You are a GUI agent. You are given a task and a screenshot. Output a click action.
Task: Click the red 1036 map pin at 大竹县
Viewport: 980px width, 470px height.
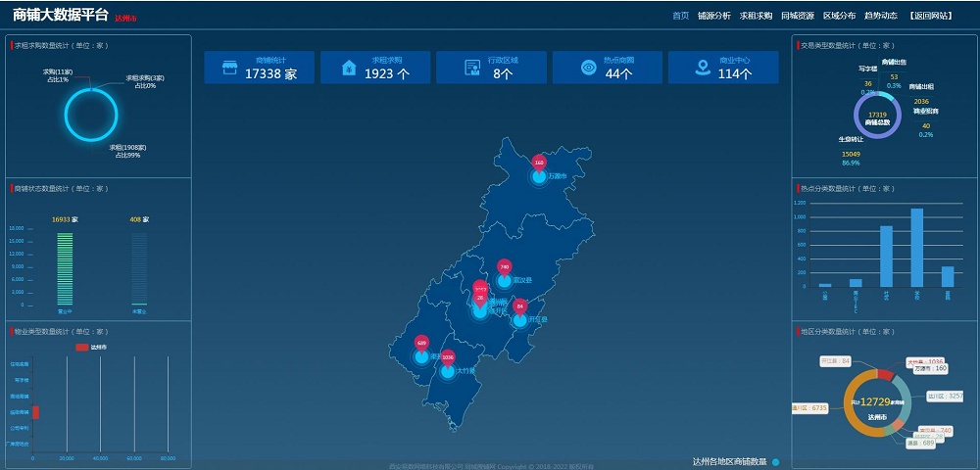click(x=448, y=357)
